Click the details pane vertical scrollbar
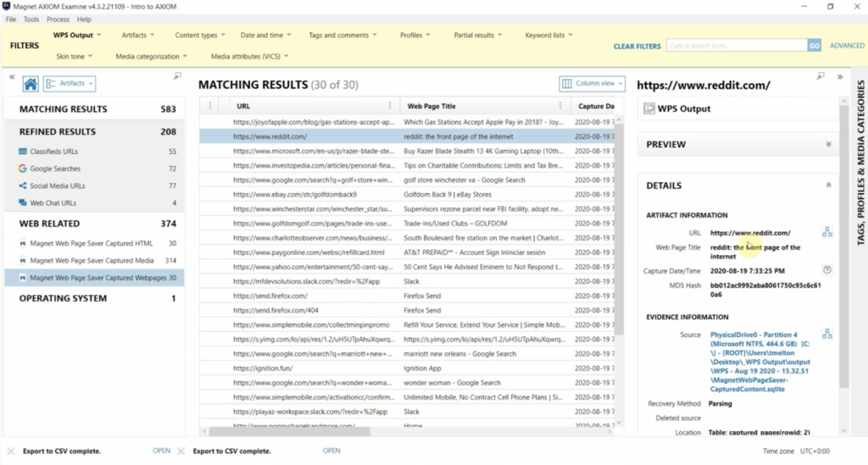 point(843,246)
